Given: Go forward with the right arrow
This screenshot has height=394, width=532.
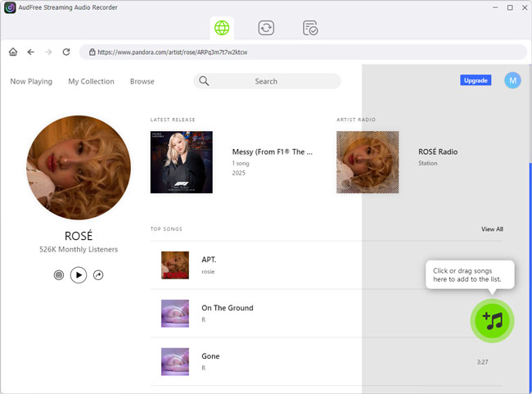Looking at the screenshot, I should (48, 52).
